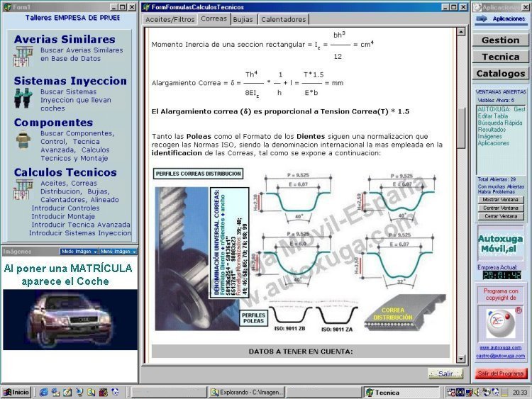Open the Componentes heading
This screenshot has height=399, width=532.
pyautogui.click(x=53, y=123)
